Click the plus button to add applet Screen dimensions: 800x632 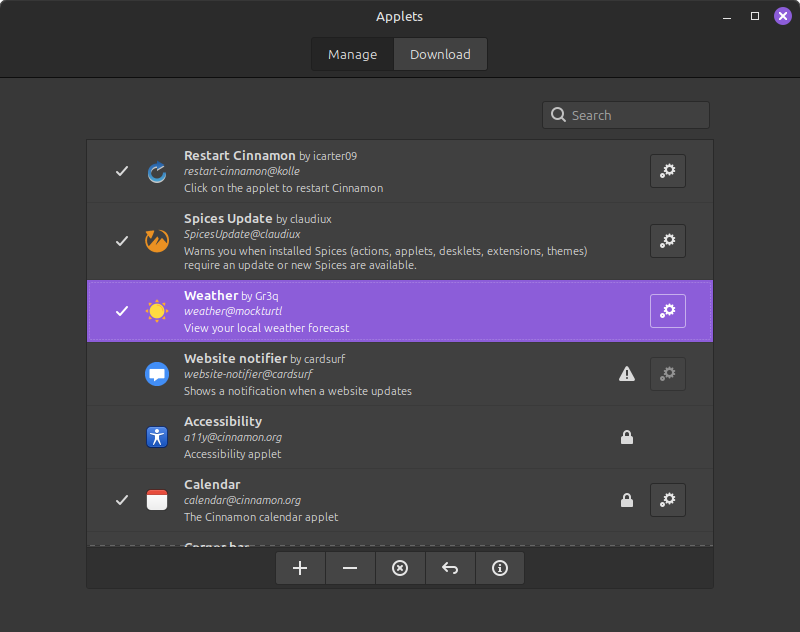point(300,568)
